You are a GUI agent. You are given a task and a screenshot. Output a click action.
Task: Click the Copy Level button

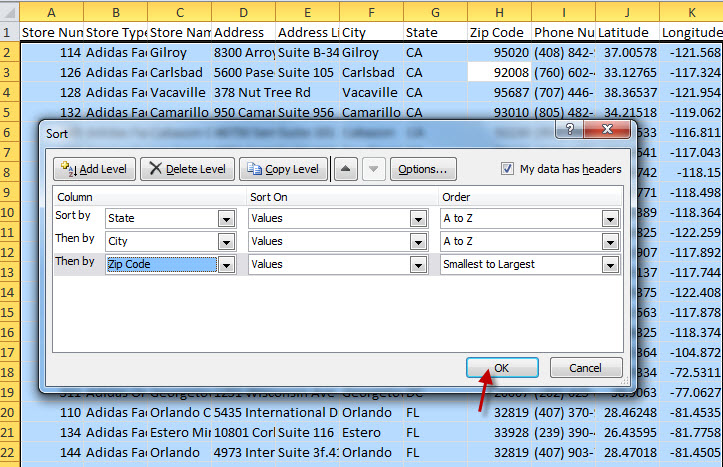click(283, 169)
